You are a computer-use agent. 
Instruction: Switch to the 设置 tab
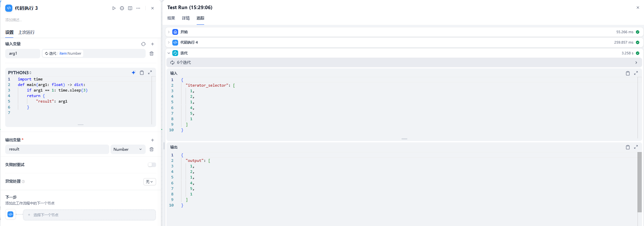[x=9, y=32]
